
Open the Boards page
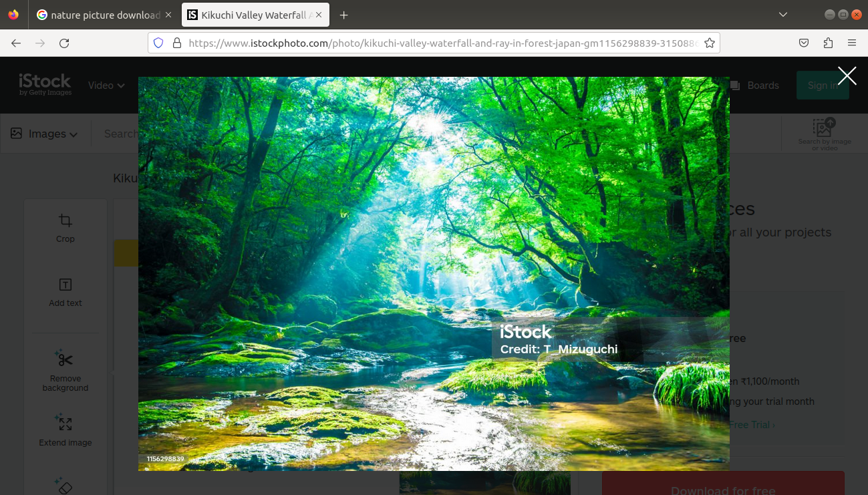pos(754,86)
